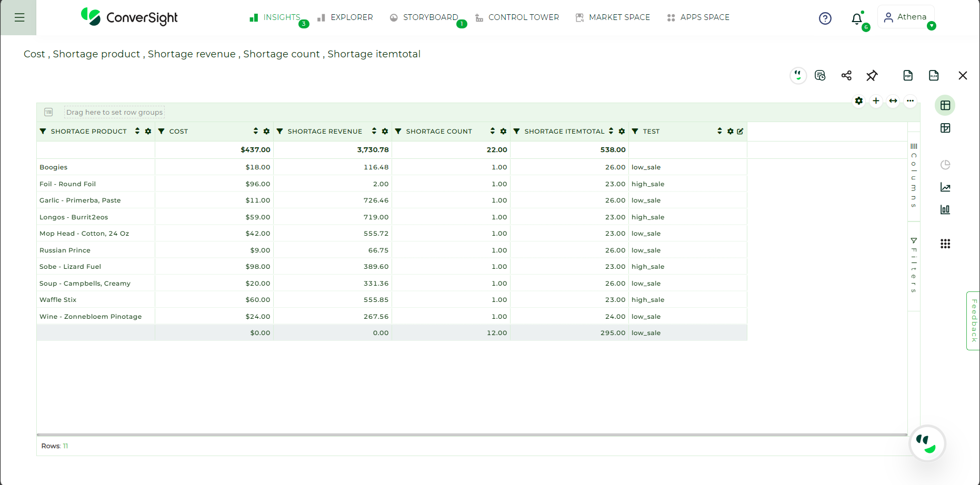Image resolution: width=980 pixels, height=485 pixels.
Task: Open gear settings of Shortage Revenue column
Action: pos(385,132)
